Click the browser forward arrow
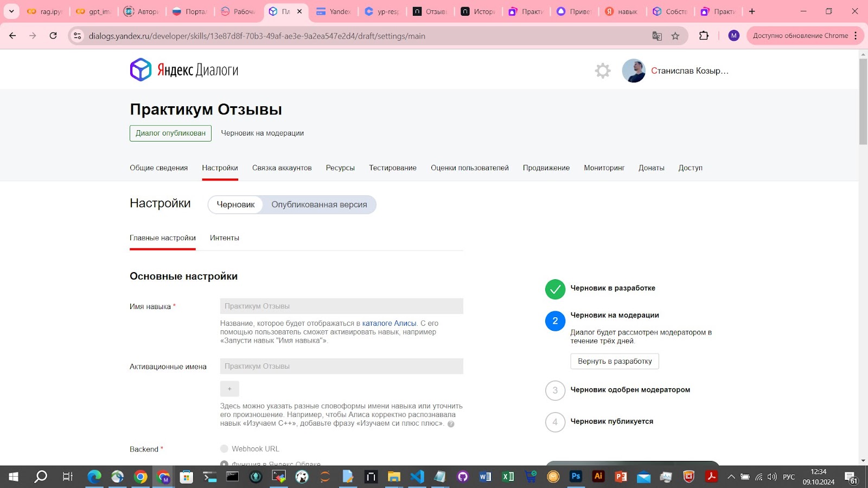 click(33, 36)
